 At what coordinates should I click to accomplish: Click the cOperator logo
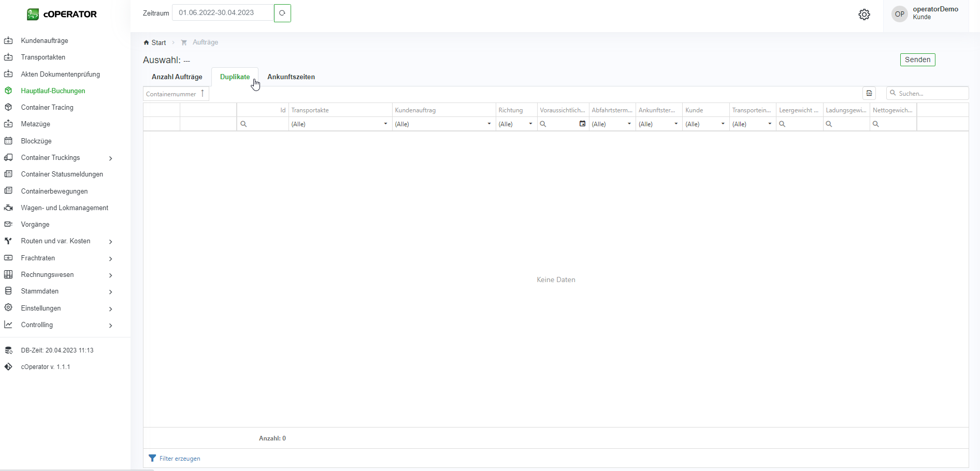(62, 14)
